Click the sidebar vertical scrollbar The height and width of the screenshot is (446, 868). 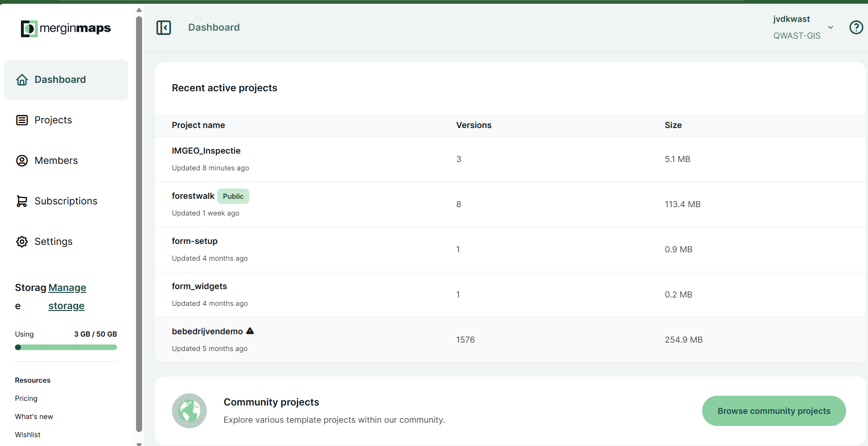tap(139, 223)
